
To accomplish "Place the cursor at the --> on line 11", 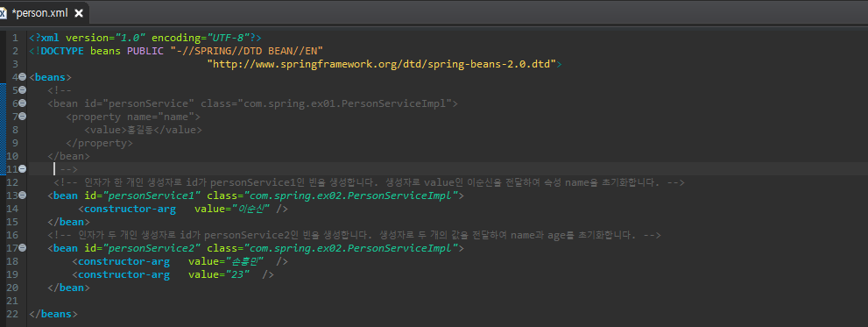I will click(x=68, y=169).
